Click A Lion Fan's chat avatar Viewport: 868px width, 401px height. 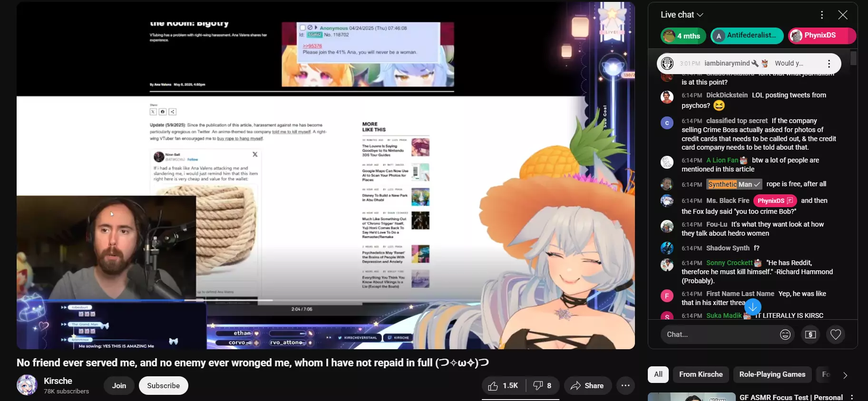click(667, 162)
